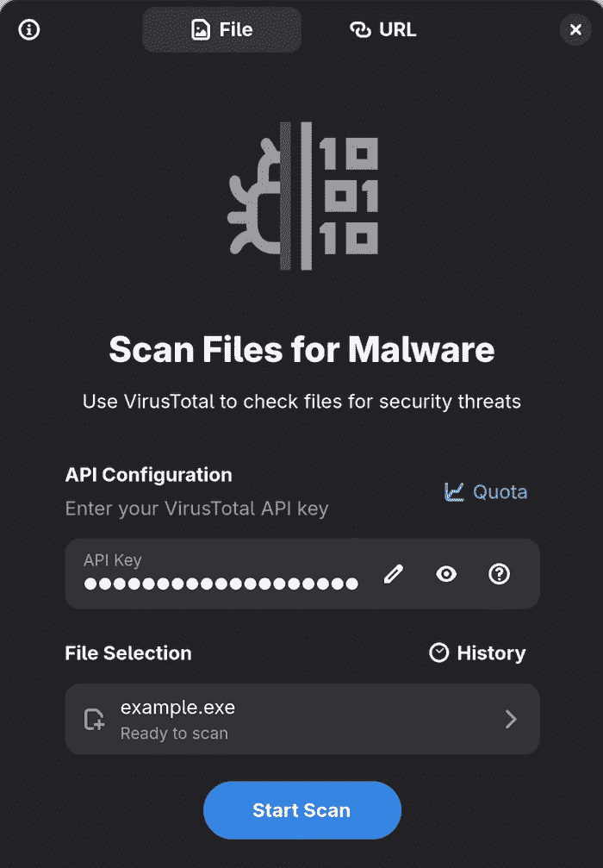Reveal the API key with eye icon
The height and width of the screenshot is (868, 603).
pyautogui.click(x=446, y=574)
